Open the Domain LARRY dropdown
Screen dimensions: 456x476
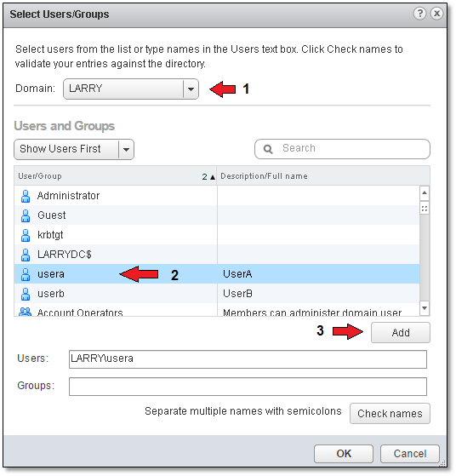tap(131, 89)
